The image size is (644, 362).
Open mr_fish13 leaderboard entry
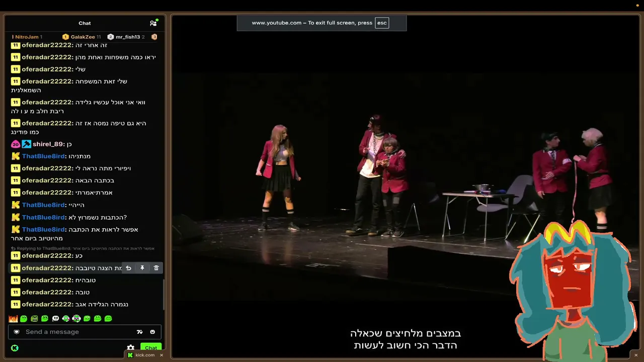(x=126, y=37)
